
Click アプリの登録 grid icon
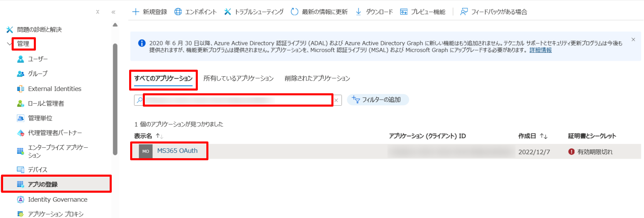(x=20, y=184)
